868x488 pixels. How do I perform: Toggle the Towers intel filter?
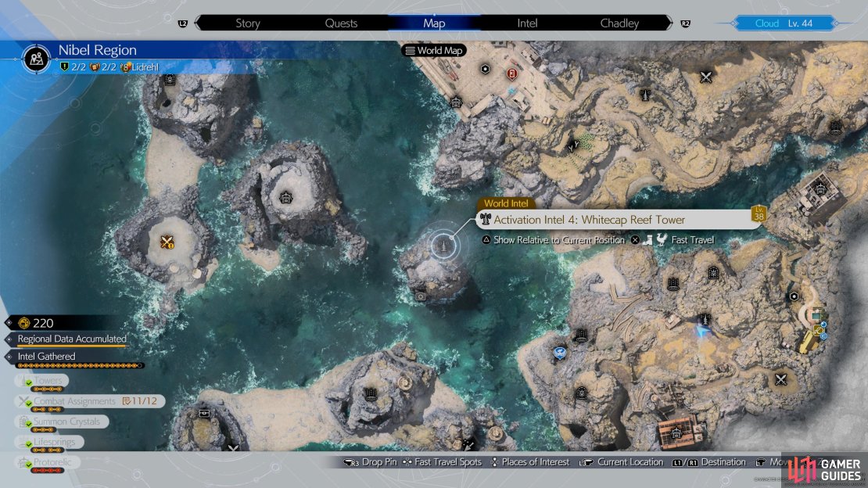[x=41, y=381]
